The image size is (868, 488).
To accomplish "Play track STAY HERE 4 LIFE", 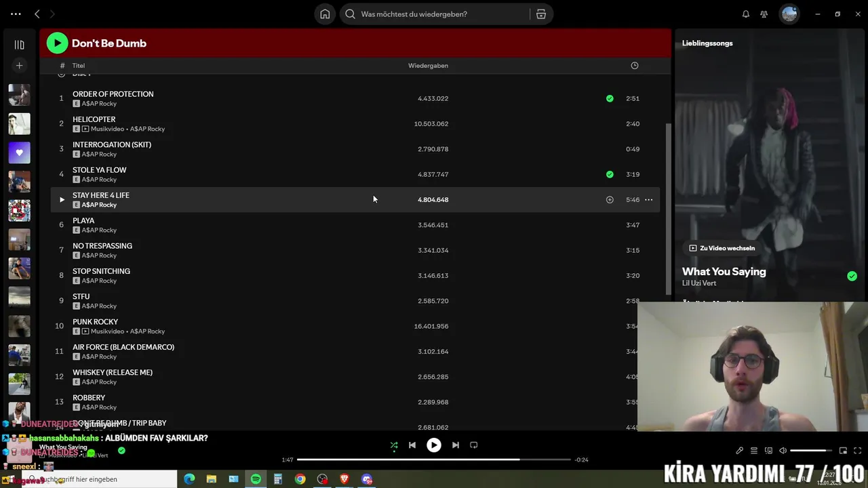I will click(x=62, y=199).
